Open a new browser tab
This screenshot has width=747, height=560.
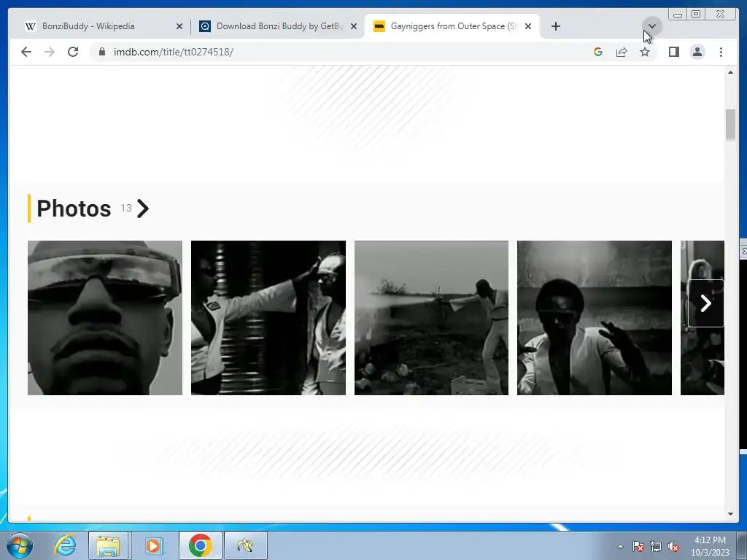pos(555,26)
